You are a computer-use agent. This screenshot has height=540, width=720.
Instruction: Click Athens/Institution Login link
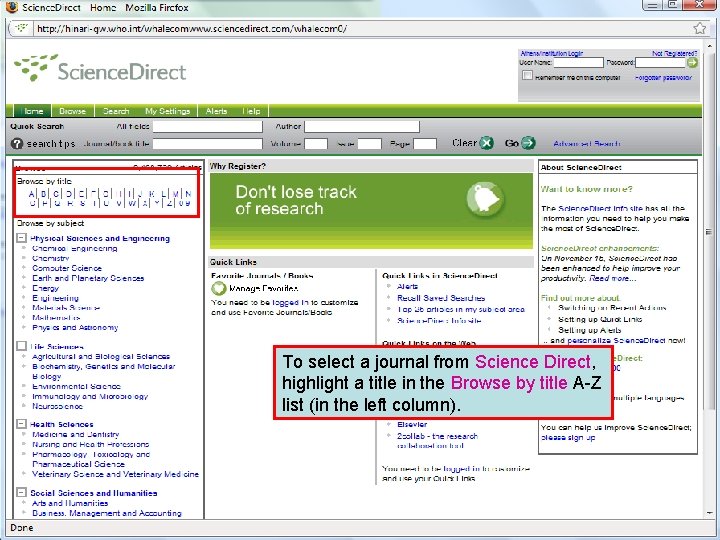(551, 53)
